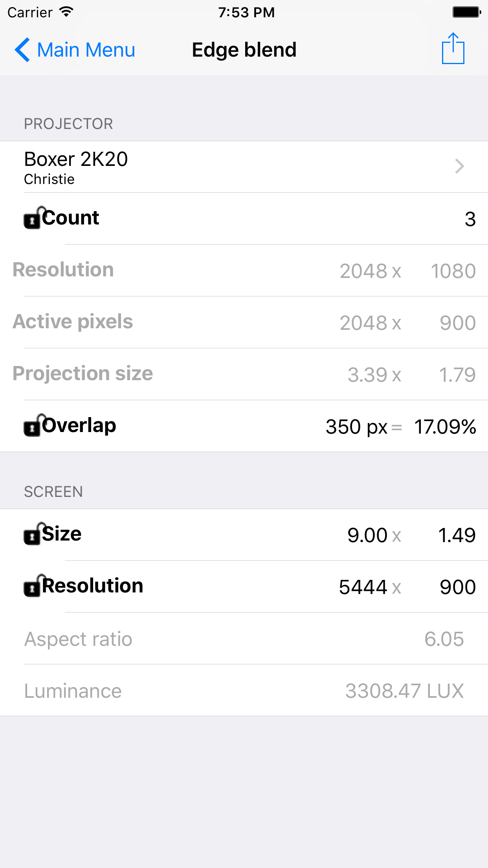Edit screen resolution width 5444

[x=363, y=587]
